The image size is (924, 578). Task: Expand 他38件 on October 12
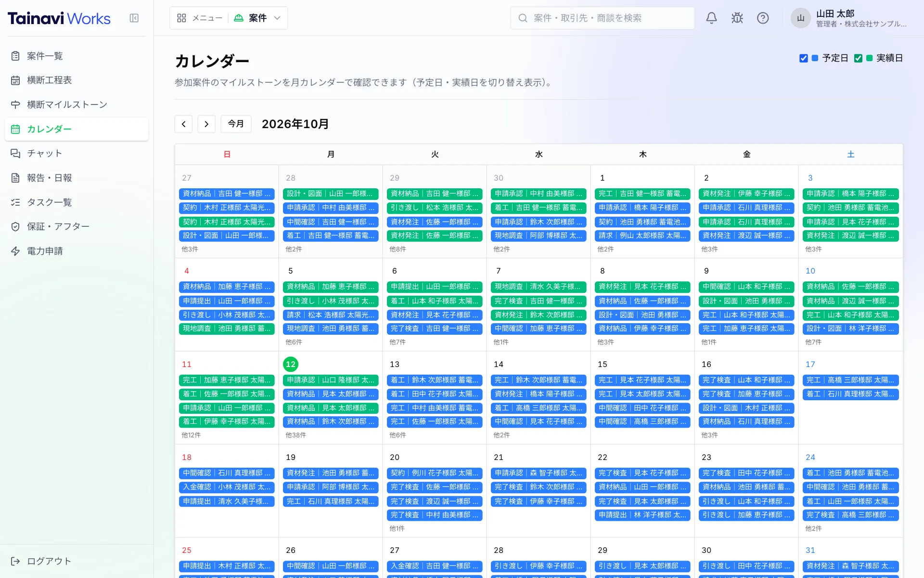(295, 435)
